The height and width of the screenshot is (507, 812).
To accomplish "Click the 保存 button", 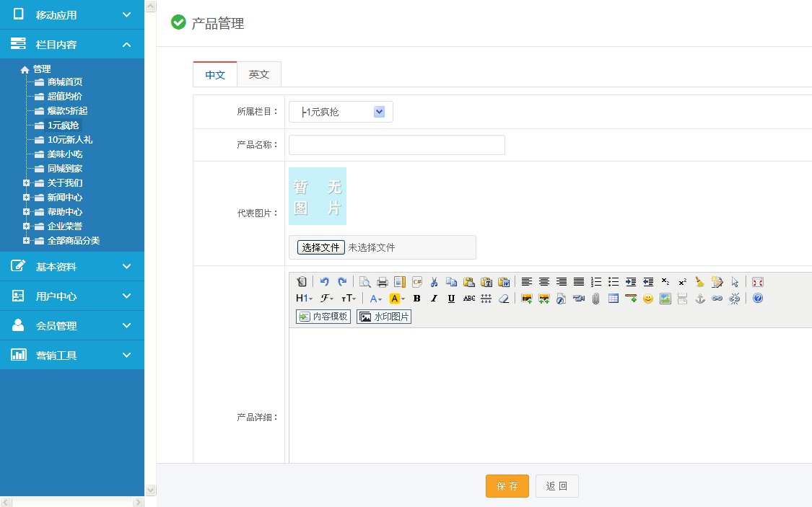I will (x=507, y=486).
